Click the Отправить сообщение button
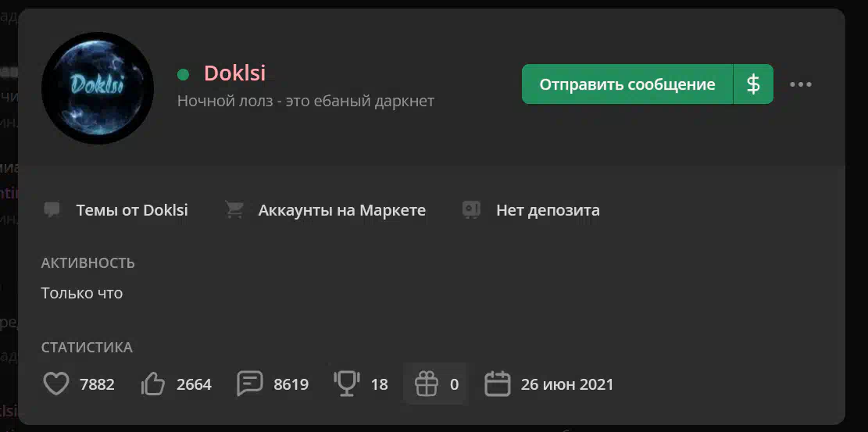The width and height of the screenshot is (868, 432). pos(627,84)
